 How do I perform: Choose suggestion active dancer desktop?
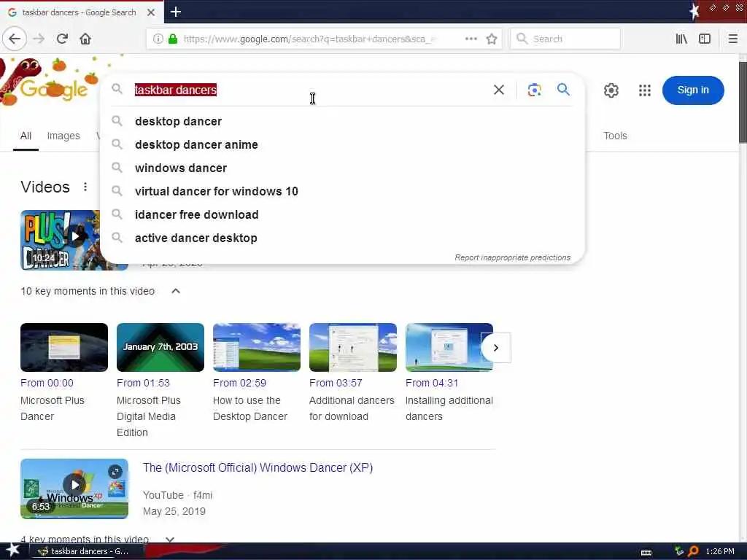(342, 238)
